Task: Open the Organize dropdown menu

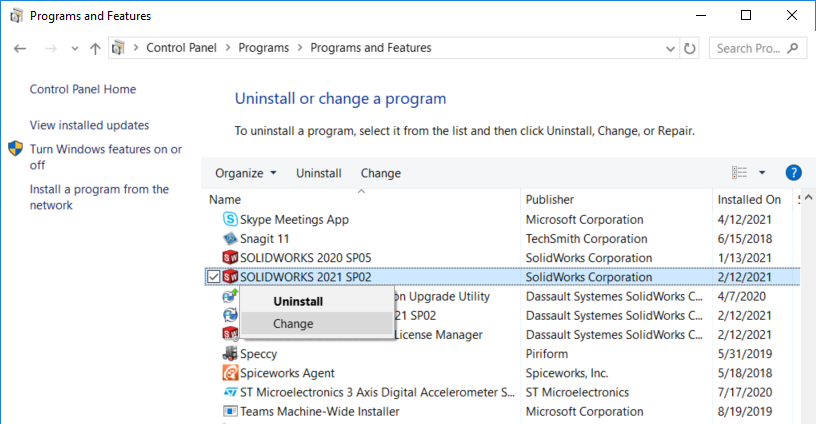Action: click(246, 173)
